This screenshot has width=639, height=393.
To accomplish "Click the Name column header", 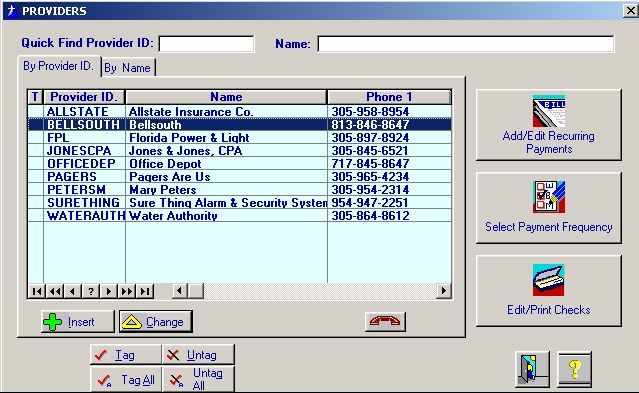I will coord(226,97).
